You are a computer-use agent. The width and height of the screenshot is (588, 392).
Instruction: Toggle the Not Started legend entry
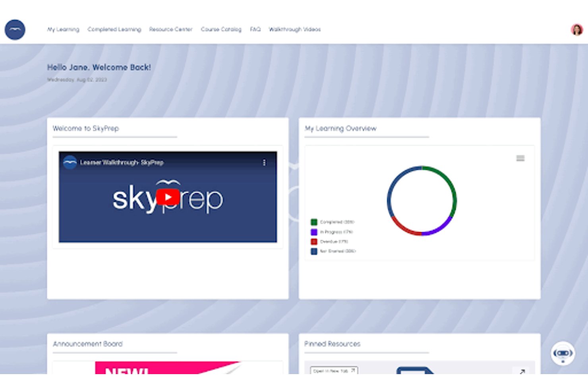333,251
